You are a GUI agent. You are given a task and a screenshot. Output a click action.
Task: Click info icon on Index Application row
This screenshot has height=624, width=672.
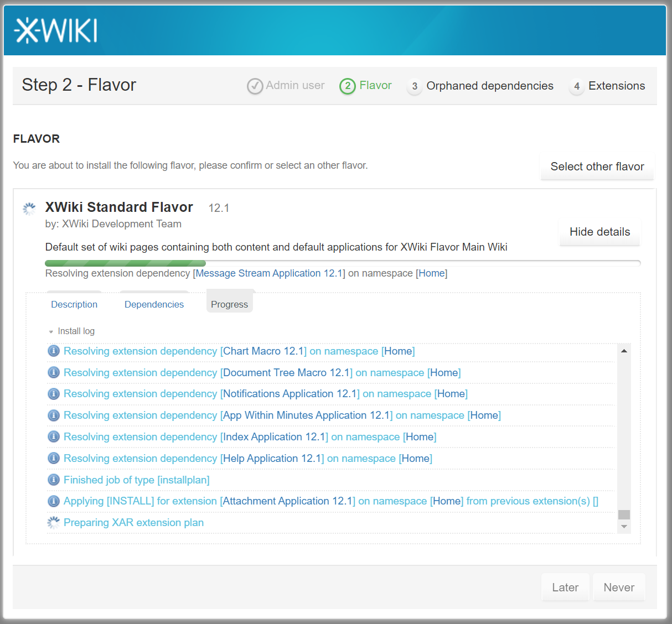click(x=54, y=437)
